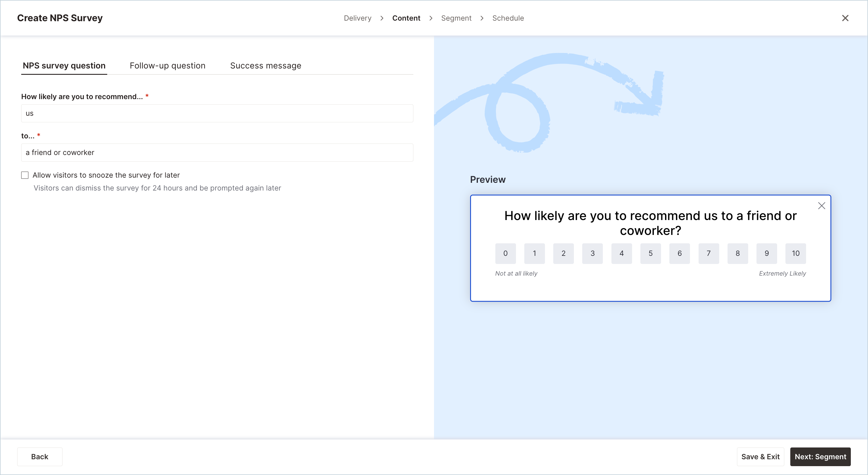The width and height of the screenshot is (868, 475).
Task: Click the chevron between Segment and Schedule
Action: click(482, 18)
